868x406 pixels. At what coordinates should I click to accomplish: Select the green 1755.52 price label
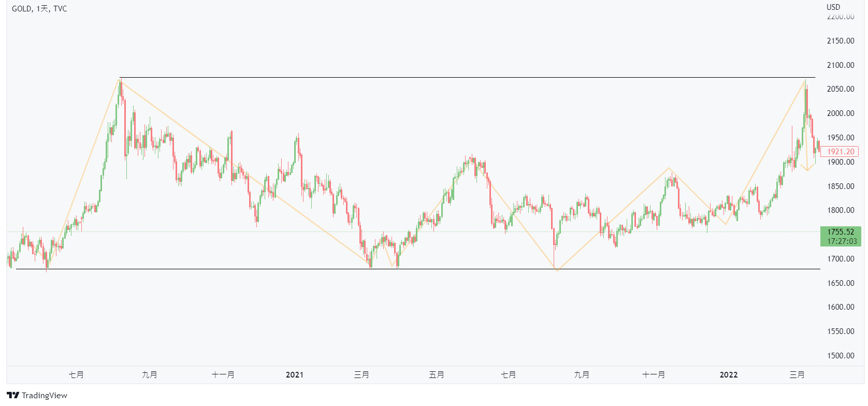pos(841,232)
